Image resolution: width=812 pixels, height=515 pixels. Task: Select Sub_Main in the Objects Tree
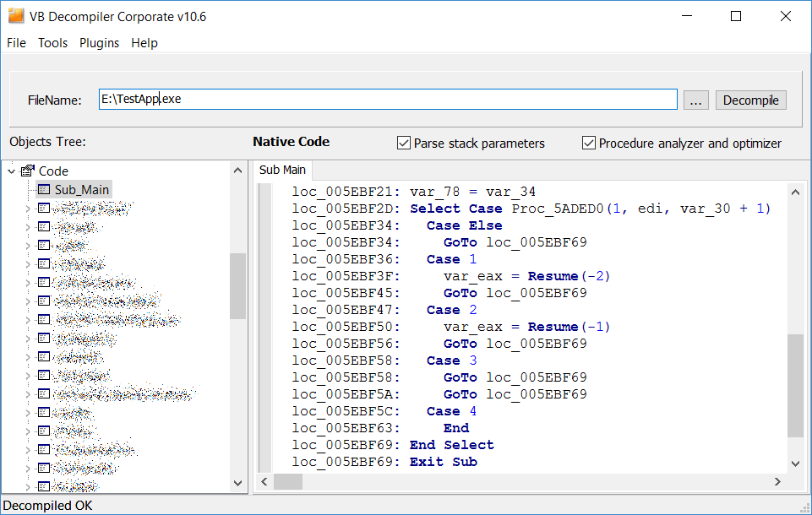point(81,189)
